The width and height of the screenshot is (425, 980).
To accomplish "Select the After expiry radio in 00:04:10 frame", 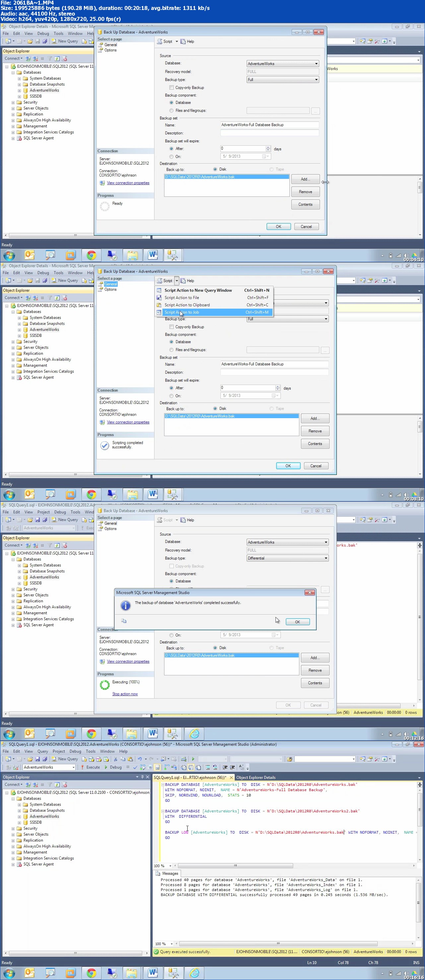I will [x=171, y=149].
